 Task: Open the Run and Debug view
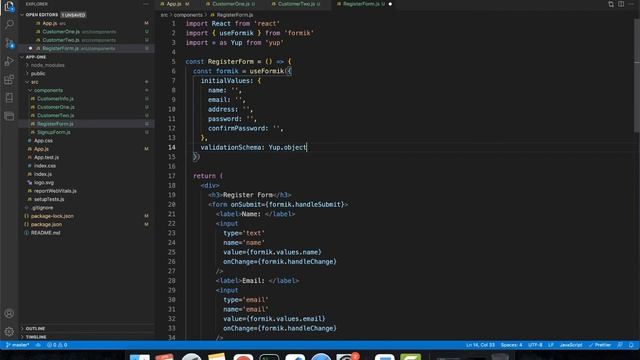[x=9, y=61]
